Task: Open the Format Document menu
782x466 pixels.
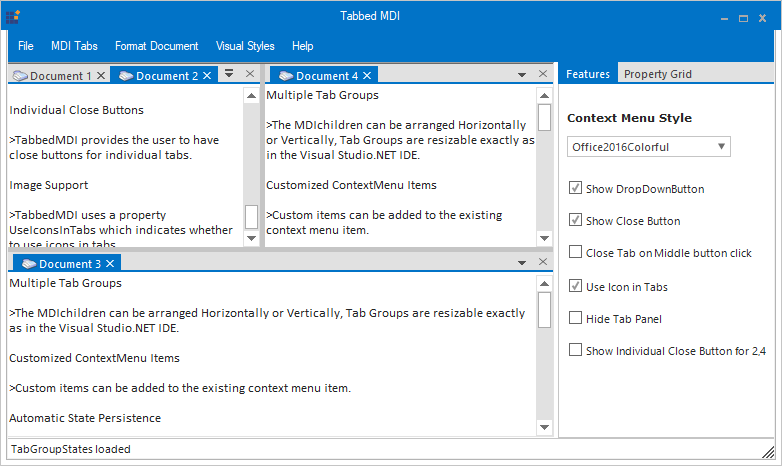Action: tap(157, 46)
